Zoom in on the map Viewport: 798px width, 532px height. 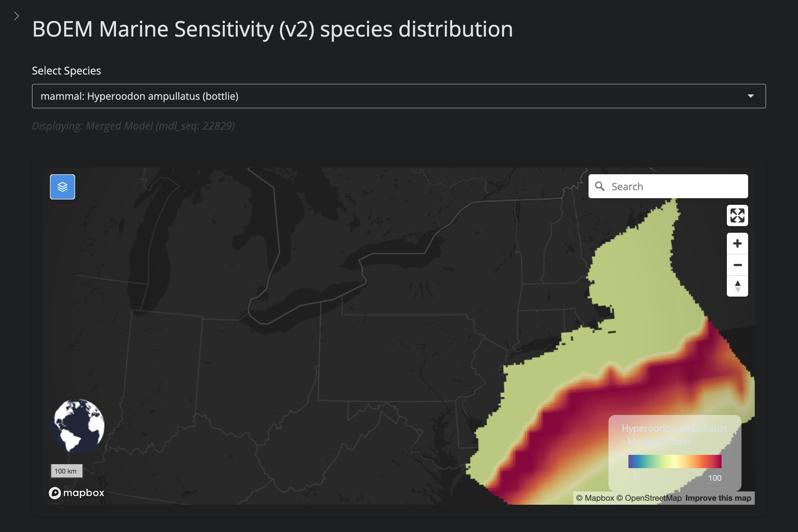[737, 244]
